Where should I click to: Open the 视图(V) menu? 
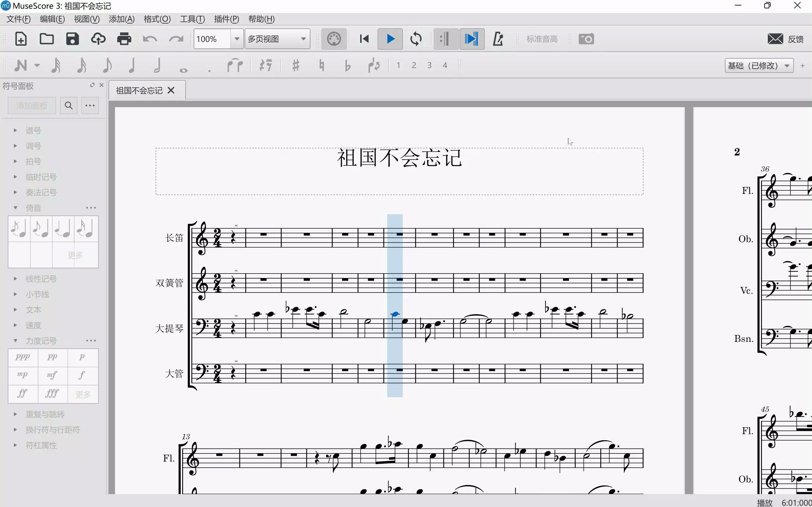87,19
